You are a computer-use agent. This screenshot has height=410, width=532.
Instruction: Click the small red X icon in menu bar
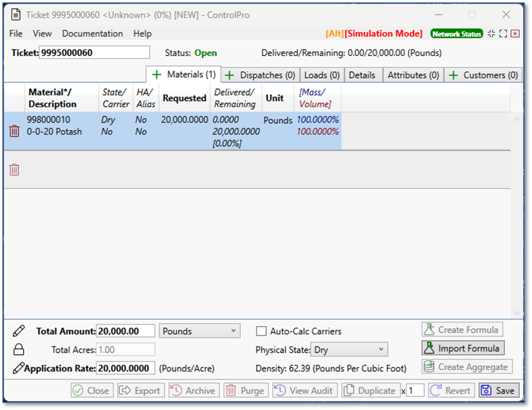click(515, 34)
